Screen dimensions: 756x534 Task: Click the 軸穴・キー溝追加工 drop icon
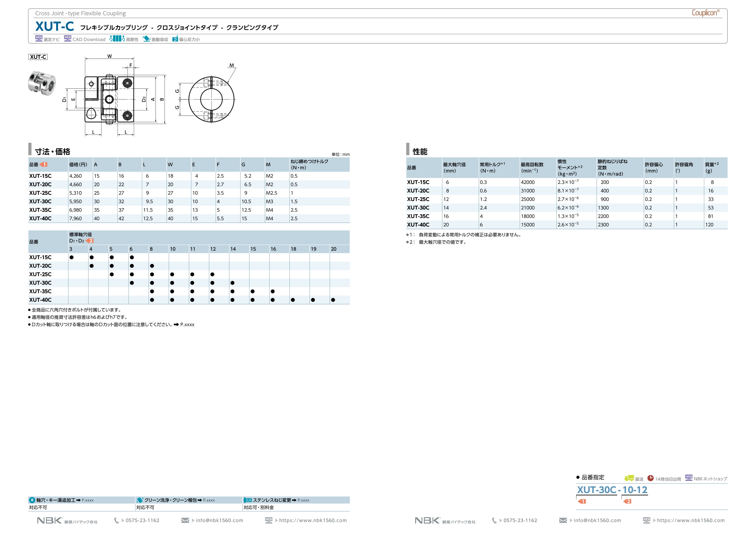(x=32, y=500)
